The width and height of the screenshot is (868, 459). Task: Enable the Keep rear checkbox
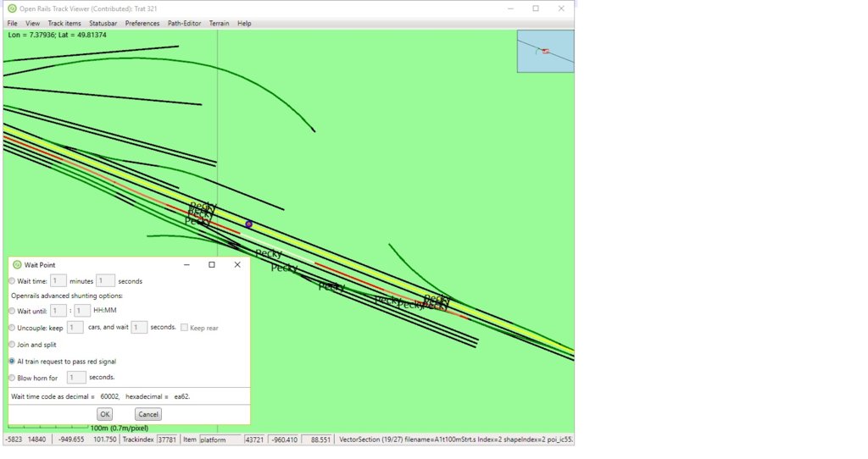[185, 328]
